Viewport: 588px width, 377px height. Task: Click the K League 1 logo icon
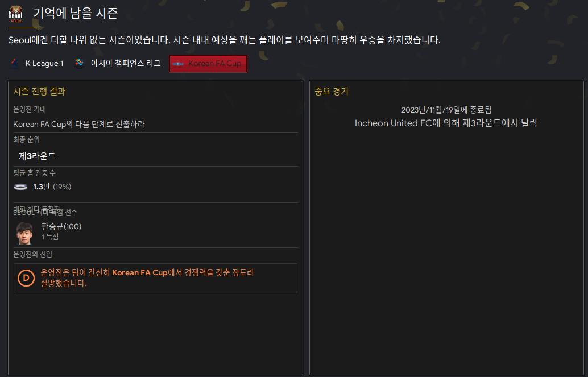tap(15, 63)
